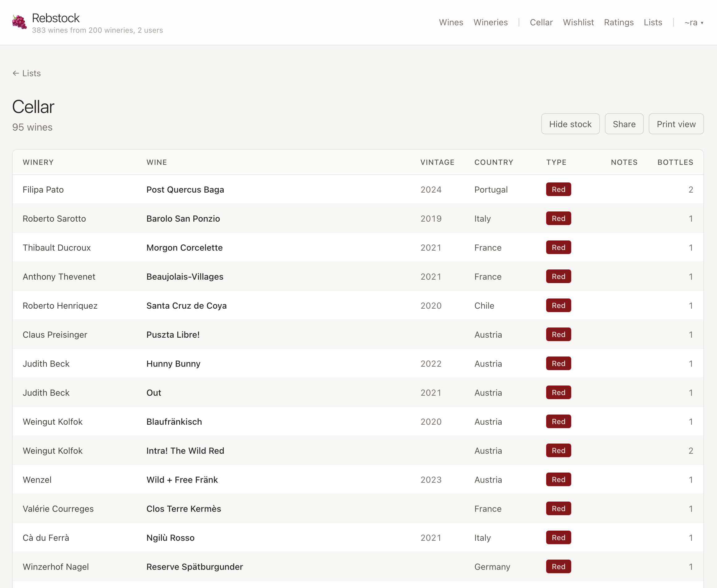The height and width of the screenshot is (588, 717).
Task: Click Germany in the Winzerhof Nagel row
Action: tap(492, 567)
